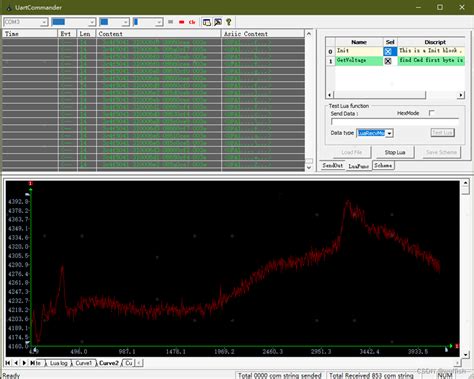Viewport: 474px width, 379px height.
Task: Maximize the UartCommander window
Action: (440, 7)
